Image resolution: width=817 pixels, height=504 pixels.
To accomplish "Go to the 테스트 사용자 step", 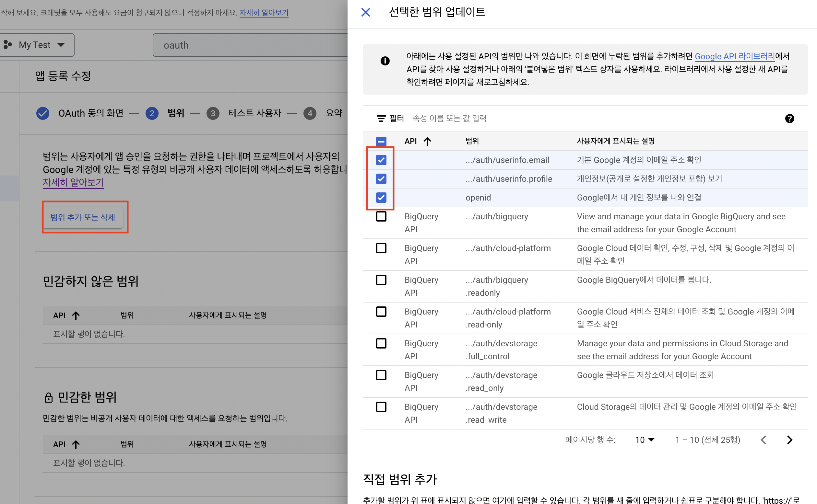I will coord(255,113).
